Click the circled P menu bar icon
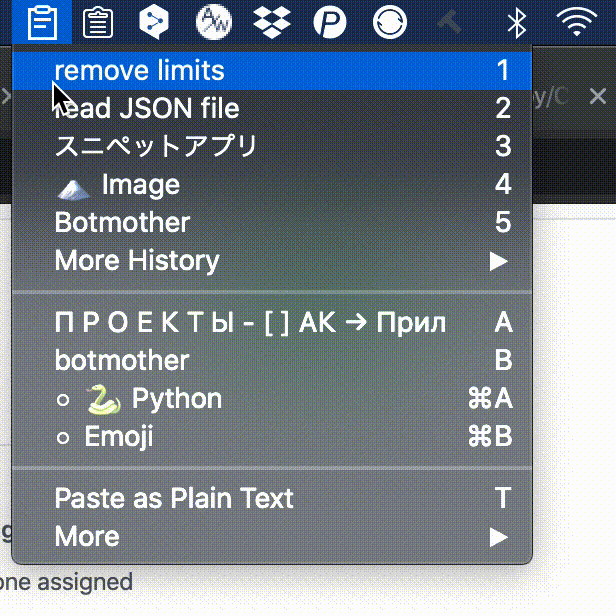The height and width of the screenshot is (616, 616). pyautogui.click(x=330, y=22)
